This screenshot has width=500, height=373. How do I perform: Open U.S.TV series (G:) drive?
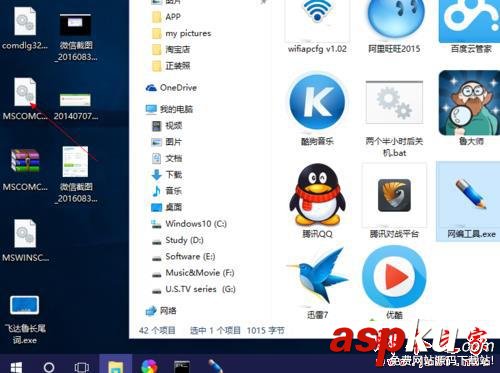tap(194, 289)
